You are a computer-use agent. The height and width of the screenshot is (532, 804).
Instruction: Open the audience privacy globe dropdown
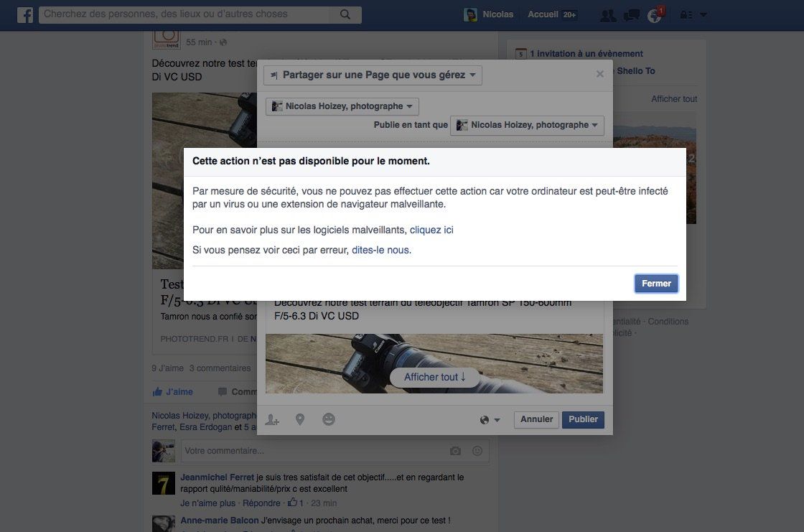(490, 420)
